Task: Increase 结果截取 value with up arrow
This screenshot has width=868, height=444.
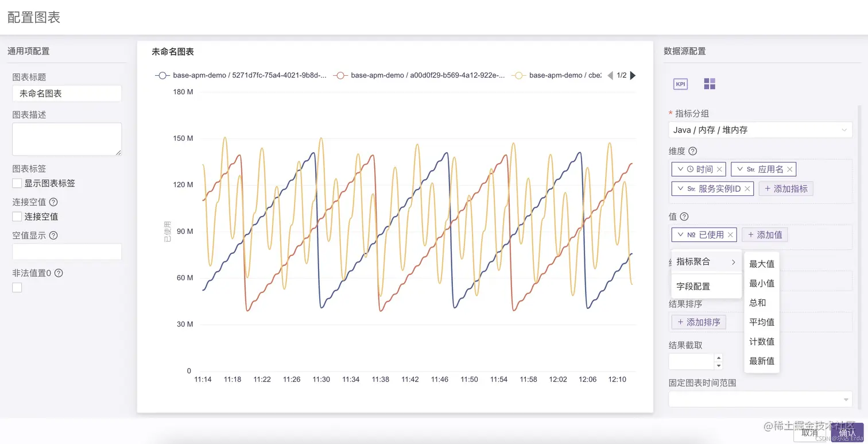Action: 718,358
